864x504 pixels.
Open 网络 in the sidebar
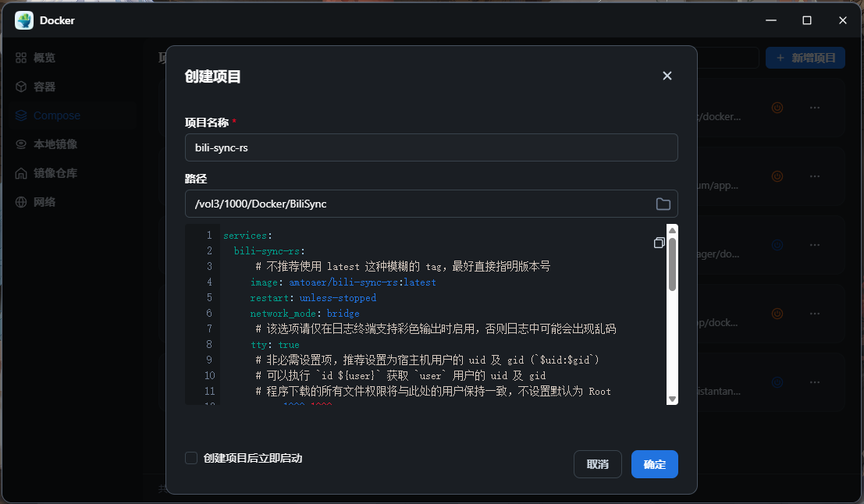coord(72,202)
